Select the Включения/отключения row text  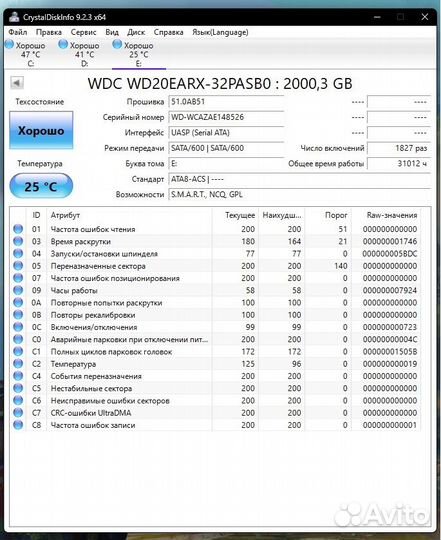(94, 327)
